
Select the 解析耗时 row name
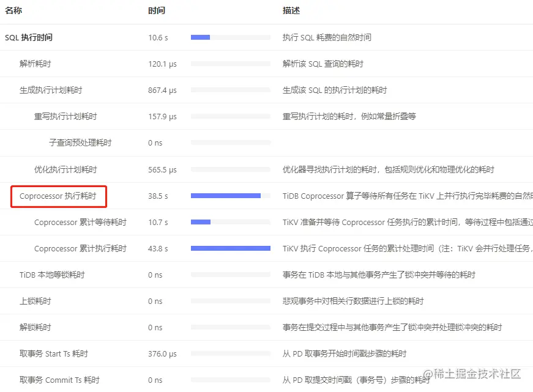35,64
